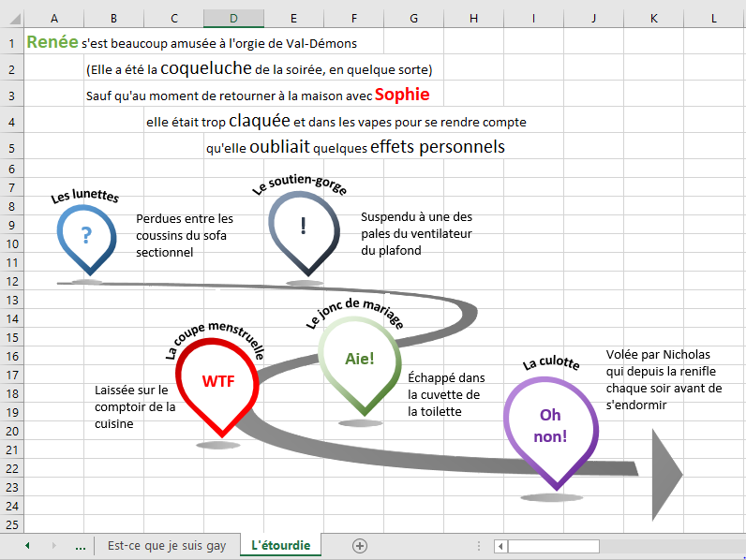
Task: Select the column D header
Action: pos(233,19)
